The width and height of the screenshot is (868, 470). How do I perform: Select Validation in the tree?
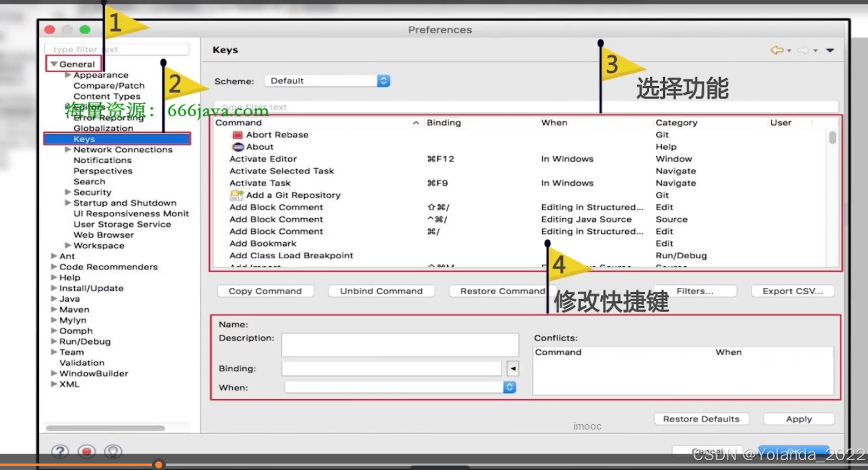(x=82, y=363)
